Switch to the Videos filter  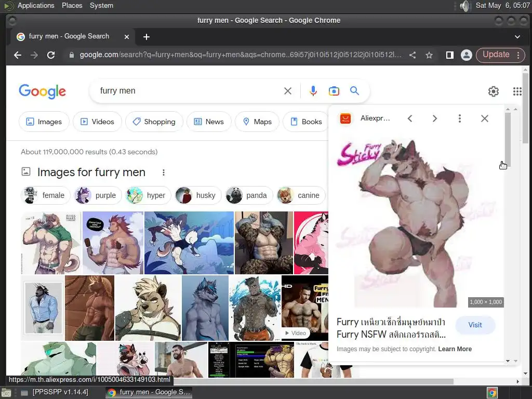pos(97,122)
